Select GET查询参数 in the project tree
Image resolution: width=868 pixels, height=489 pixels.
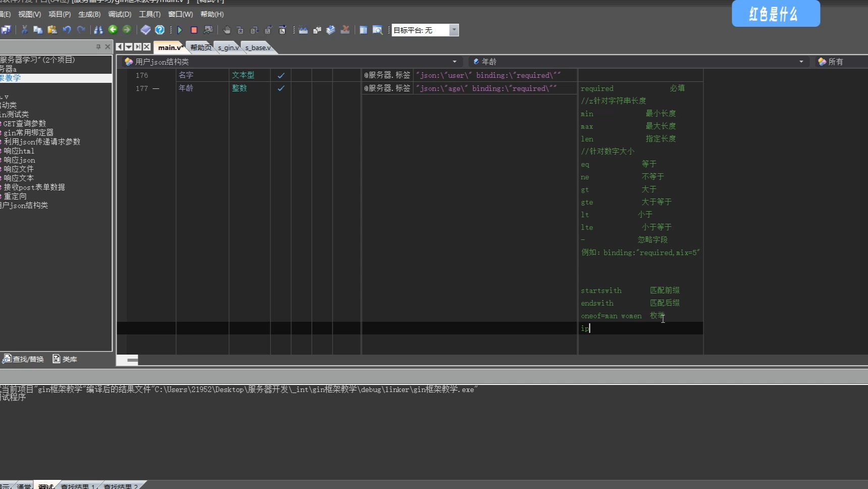25,123
